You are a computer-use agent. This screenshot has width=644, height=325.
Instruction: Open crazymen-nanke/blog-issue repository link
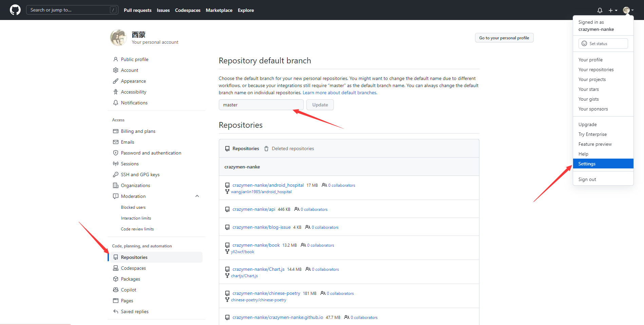coord(262,227)
